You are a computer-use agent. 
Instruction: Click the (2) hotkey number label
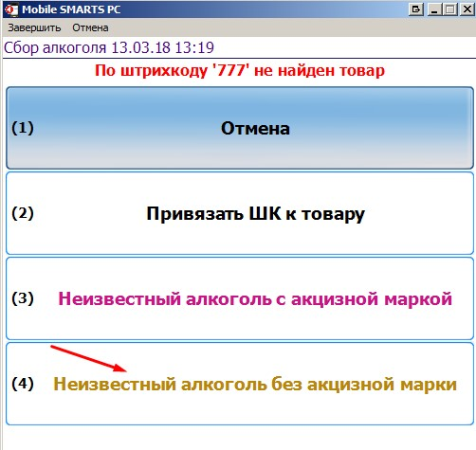point(23,213)
